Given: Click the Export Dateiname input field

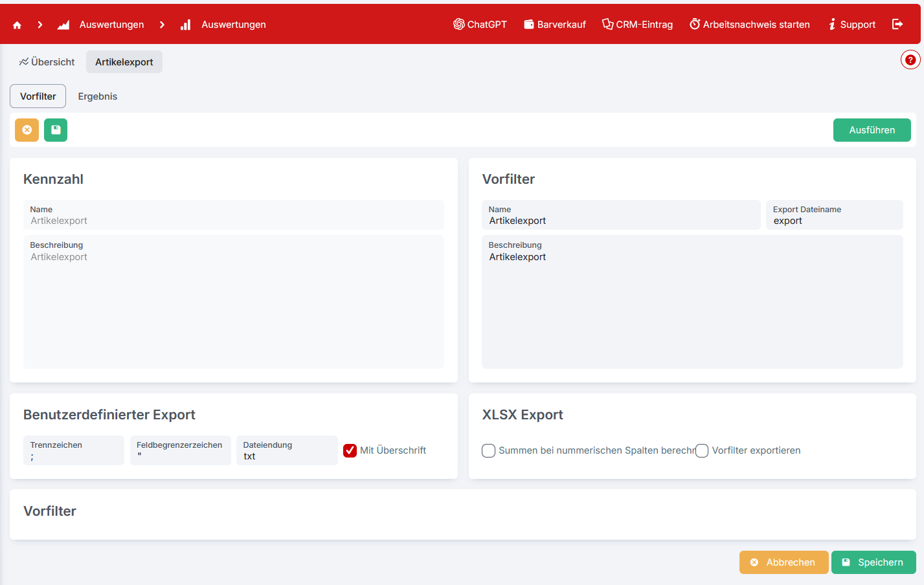Looking at the screenshot, I should (834, 221).
